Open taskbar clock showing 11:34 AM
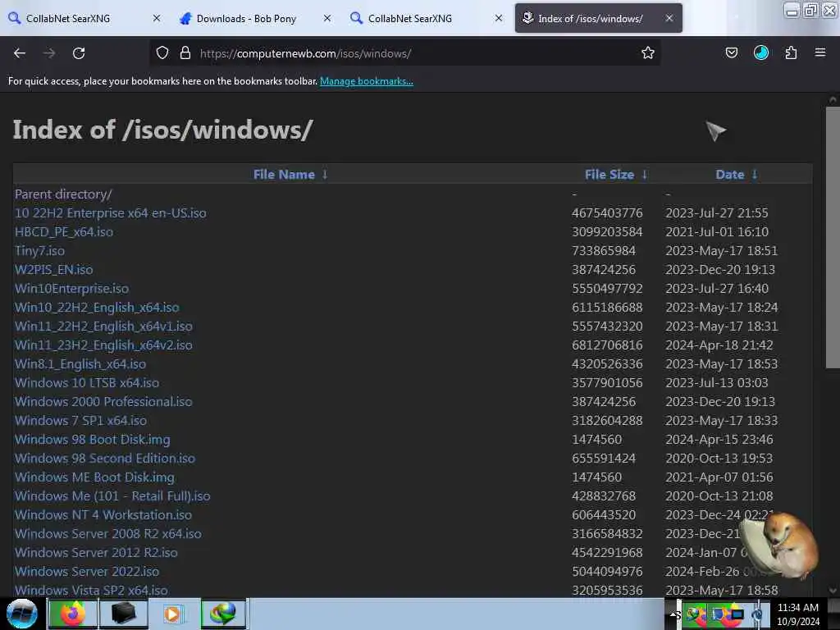 [x=798, y=614]
